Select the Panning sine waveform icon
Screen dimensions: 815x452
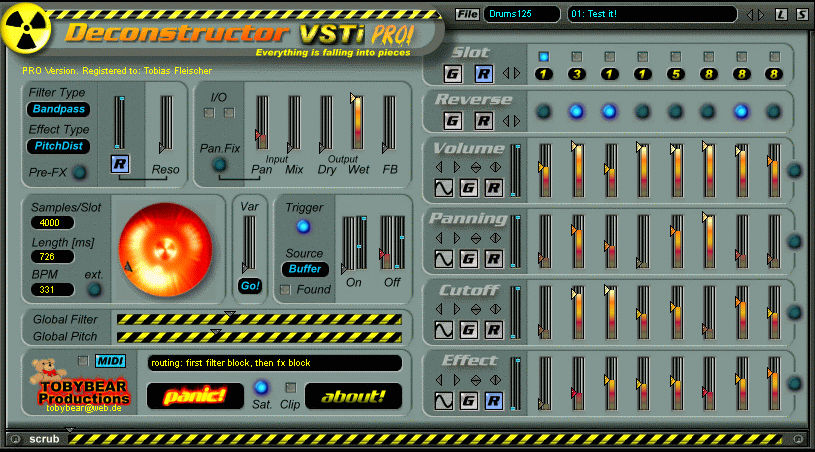[x=443, y=258]
